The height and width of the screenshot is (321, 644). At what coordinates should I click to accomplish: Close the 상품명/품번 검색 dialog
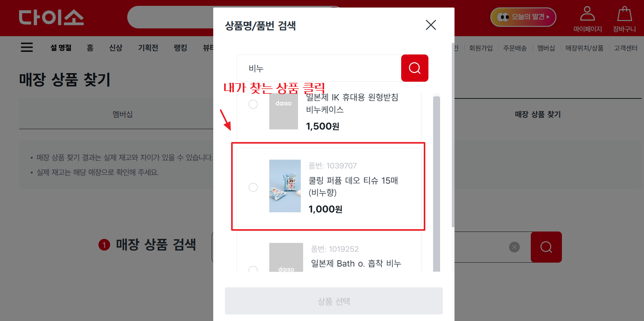tap(431, 25)
